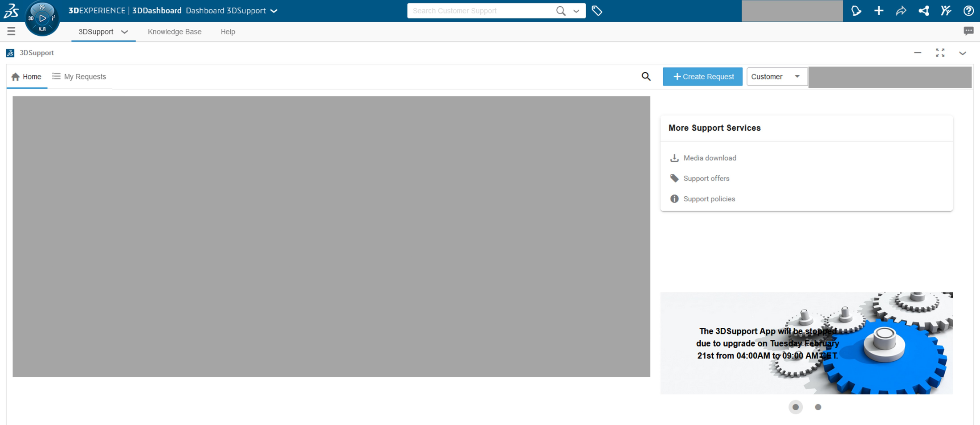Click the Search Customer Support field
The image size is (980, 425).
click(481, 11)
